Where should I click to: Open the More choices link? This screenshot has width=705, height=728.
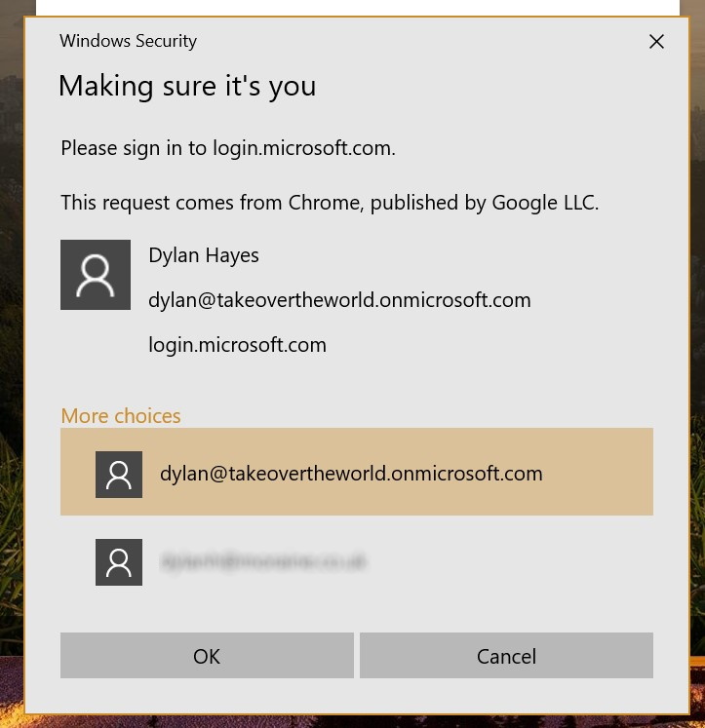(121, 415)
